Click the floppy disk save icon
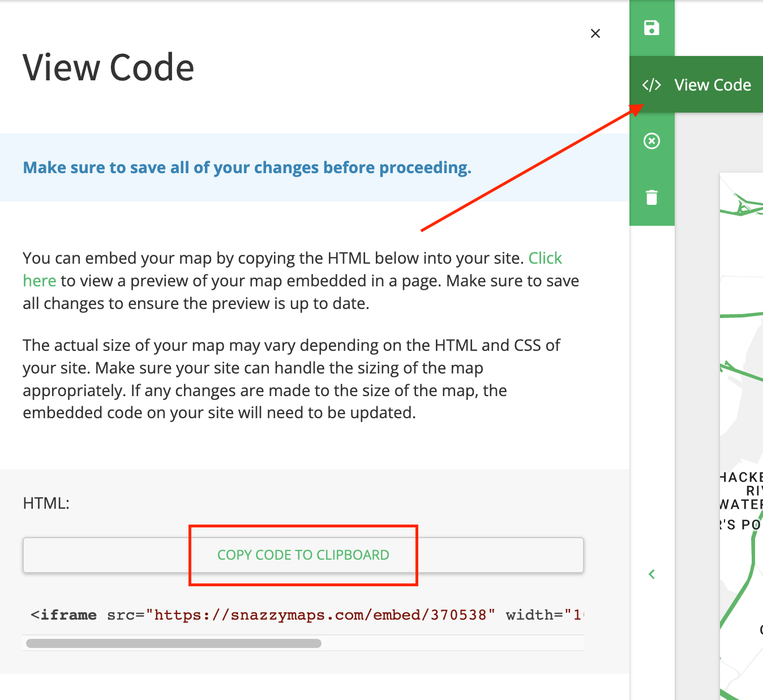The height and width of the screenshot is (700, 763). [651, 28]
